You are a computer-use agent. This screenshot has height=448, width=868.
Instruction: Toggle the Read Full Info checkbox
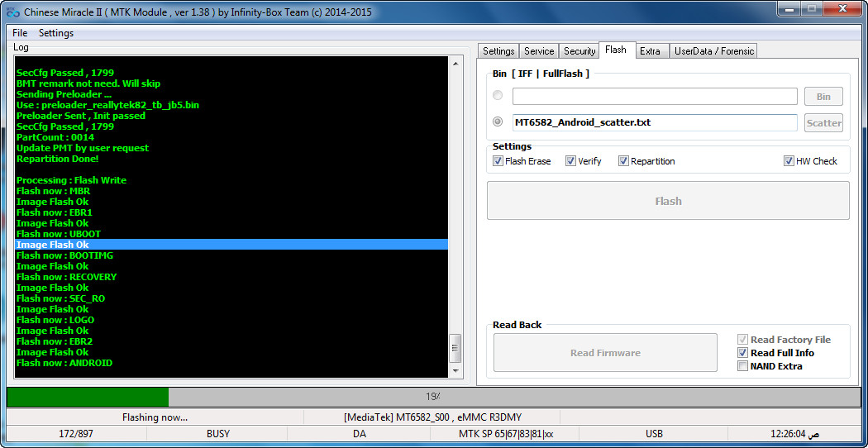(742, 353)
